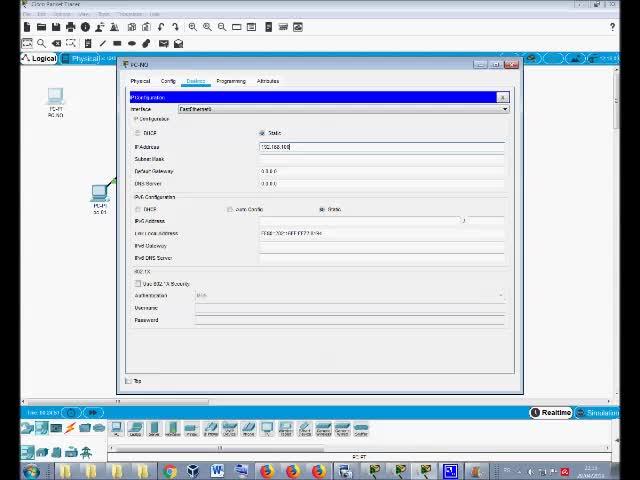Screen dimensions: 640x480
Task: Click the 802.1X Password field
Action: click(350, 320)
